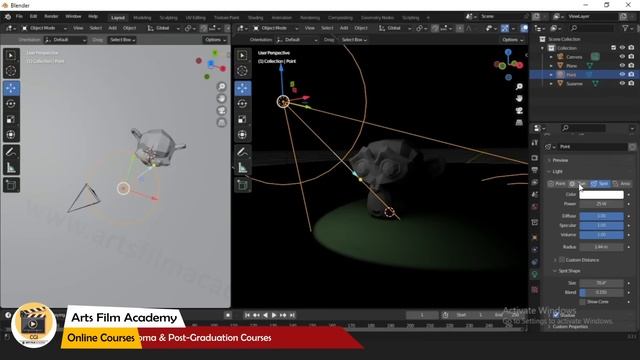This screenshot has height=360, width=640.
Task: Select the Add Cube tool in left viewport
Action: [11, 185]
